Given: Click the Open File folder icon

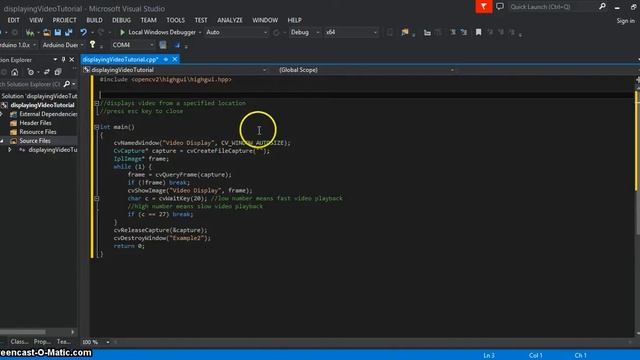Looking at the screenshot, I should (47, 32).
